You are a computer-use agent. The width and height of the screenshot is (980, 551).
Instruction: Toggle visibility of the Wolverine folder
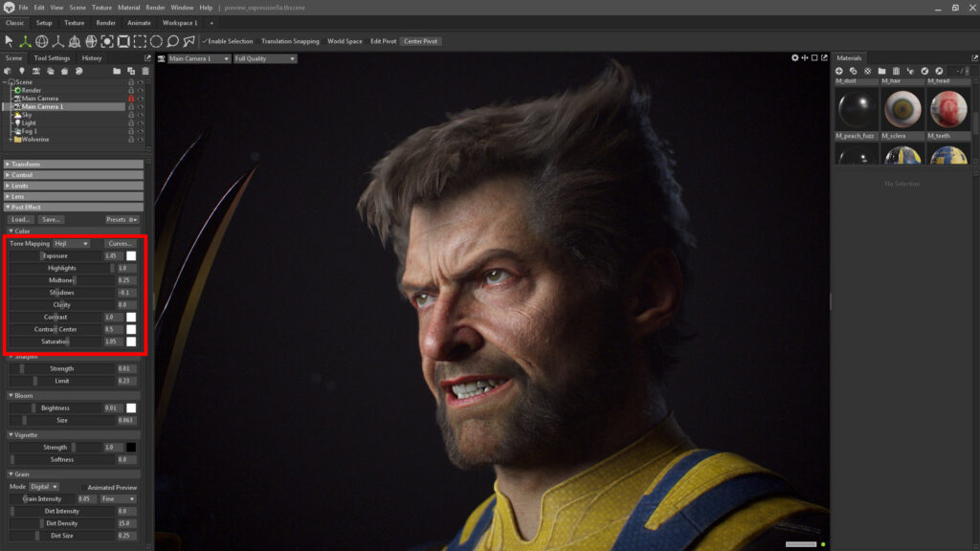pyautogui.click(x=140, y=139)
